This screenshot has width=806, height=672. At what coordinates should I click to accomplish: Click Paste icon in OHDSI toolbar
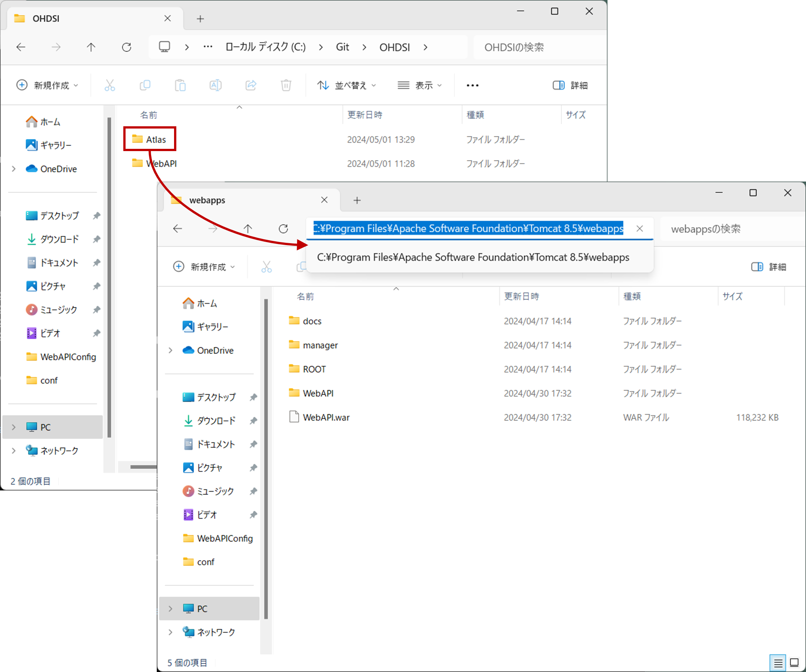(x=180, y=85)
